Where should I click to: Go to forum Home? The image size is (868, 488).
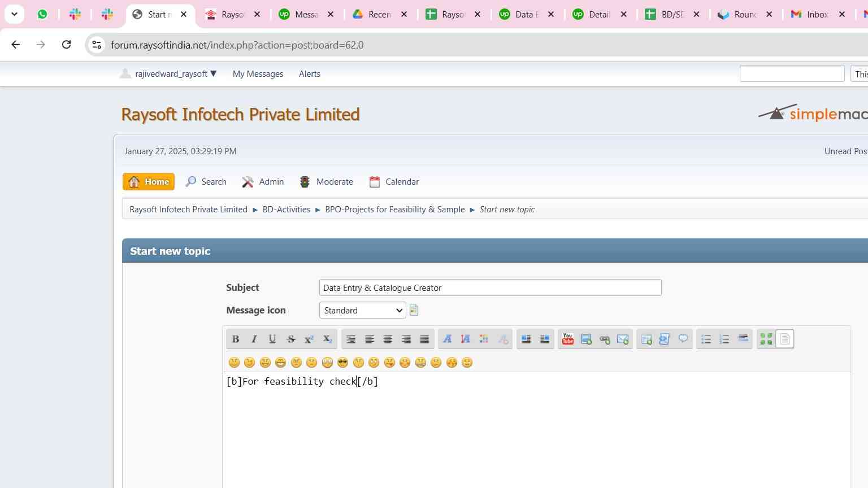click(149, 181)
